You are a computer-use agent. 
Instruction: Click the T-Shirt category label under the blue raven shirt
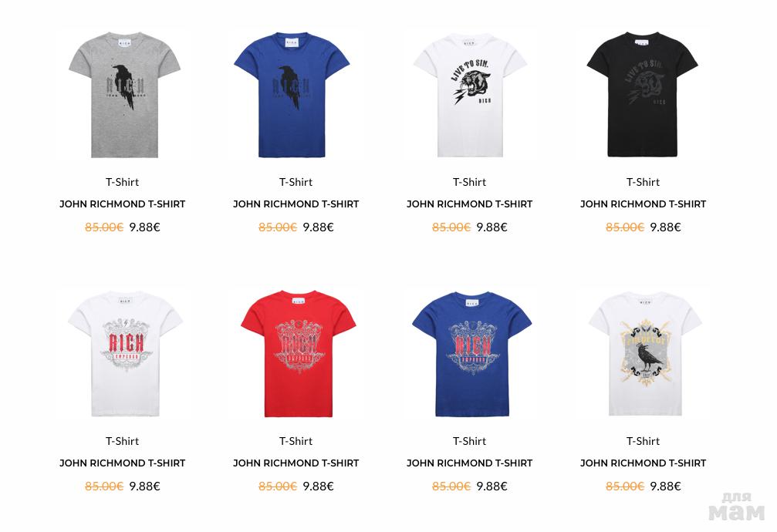pyautogui.click(x=296, y=182)
